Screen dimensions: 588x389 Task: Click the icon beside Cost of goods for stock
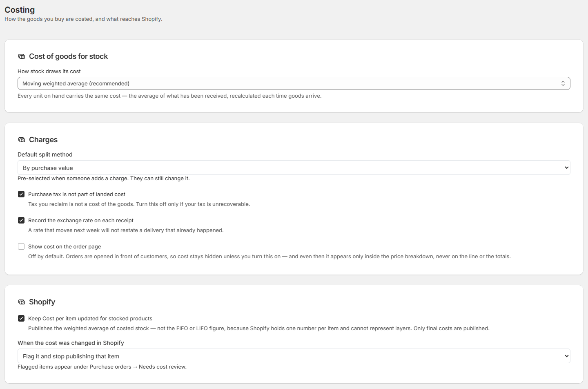point(22,56)
